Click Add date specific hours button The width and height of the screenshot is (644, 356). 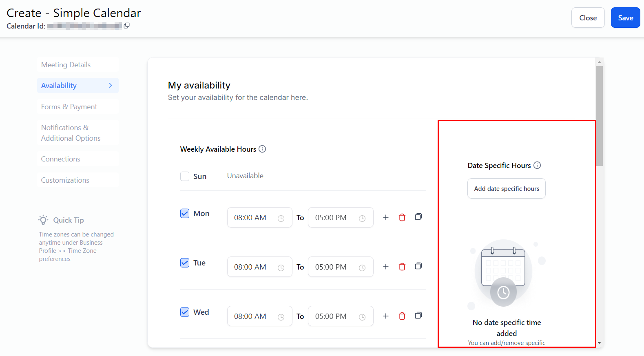(506, 188)
